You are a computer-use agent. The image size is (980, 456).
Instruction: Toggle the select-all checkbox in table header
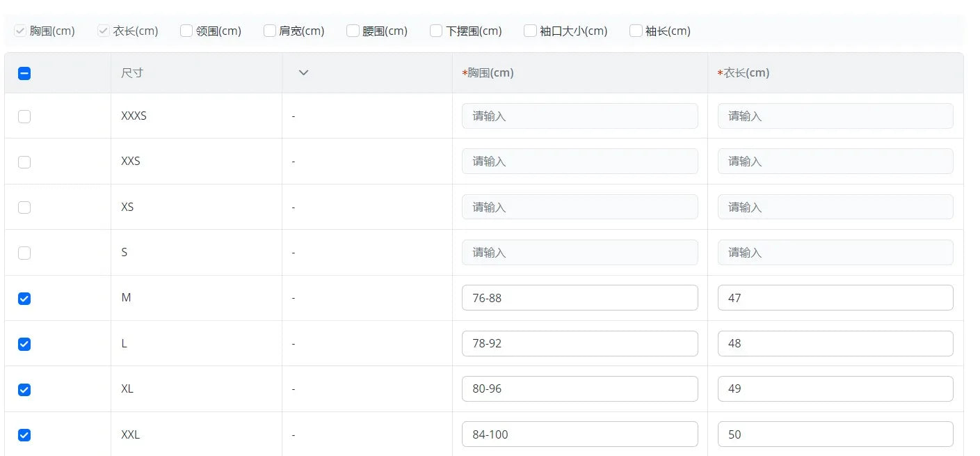point(24,73)
